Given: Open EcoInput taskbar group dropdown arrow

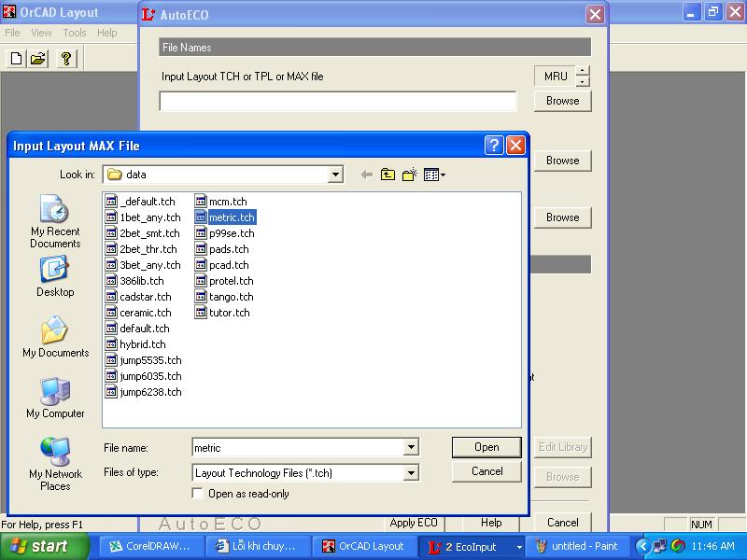Looking at the screenshot, I should [x=519, y=547].
